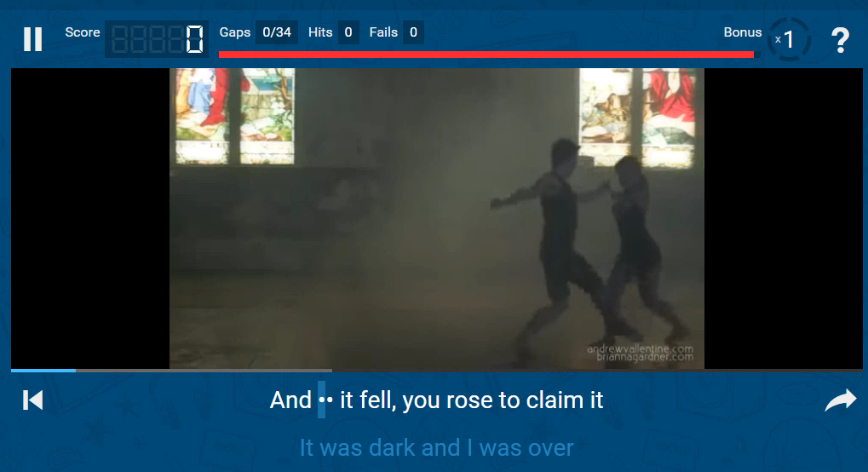The width and height of the screenshot is (868, 472).
Task: Click the Hits 0 counter
Action: 348,32
